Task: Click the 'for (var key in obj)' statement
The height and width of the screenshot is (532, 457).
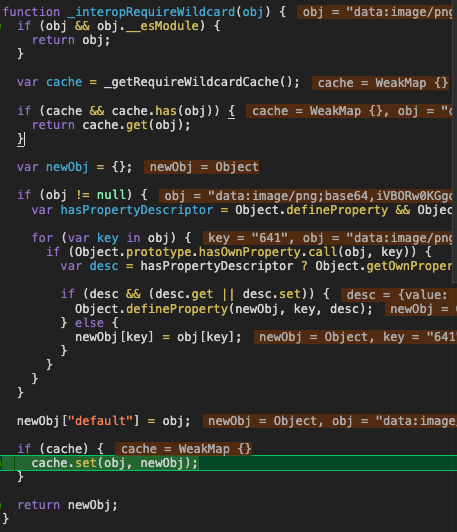Action: pos(112,238)
